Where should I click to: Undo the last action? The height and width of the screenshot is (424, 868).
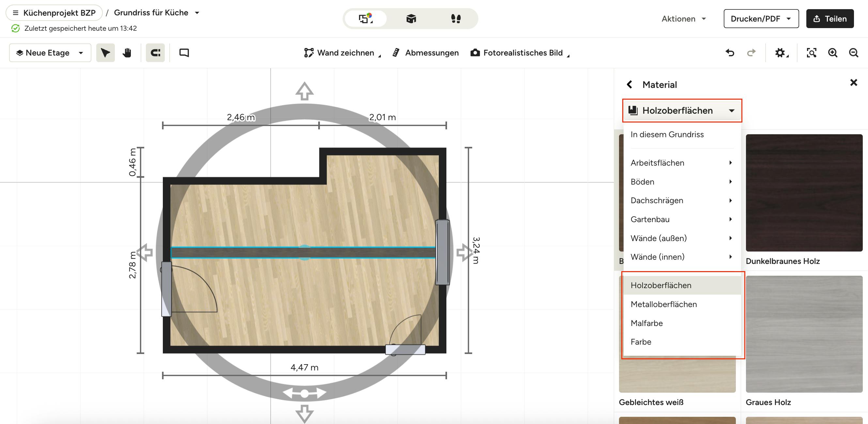[x=730, y=53]
